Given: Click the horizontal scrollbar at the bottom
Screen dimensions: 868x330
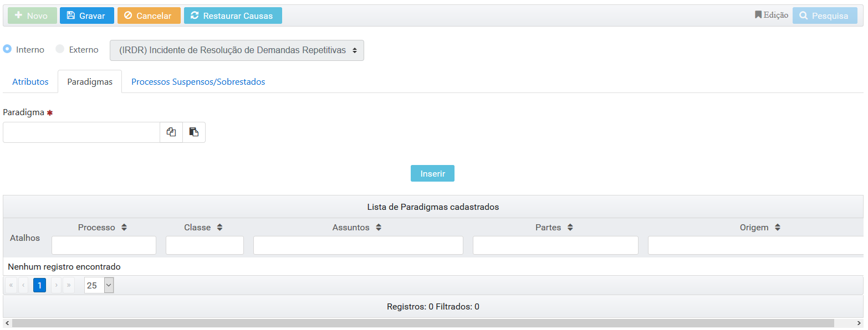Looking at the screenshot, I should [x=422, y=323].
